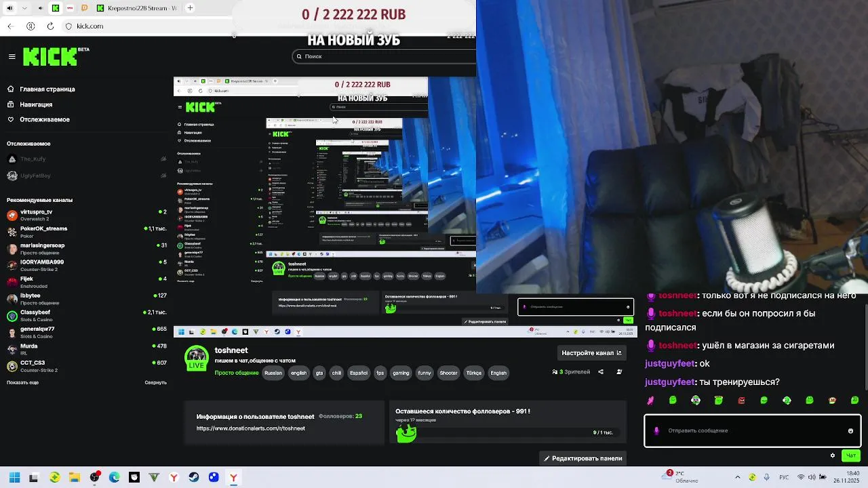868x488 pixels.
Task: Insert the pink hand emote
Action: (x=650, y=400)
